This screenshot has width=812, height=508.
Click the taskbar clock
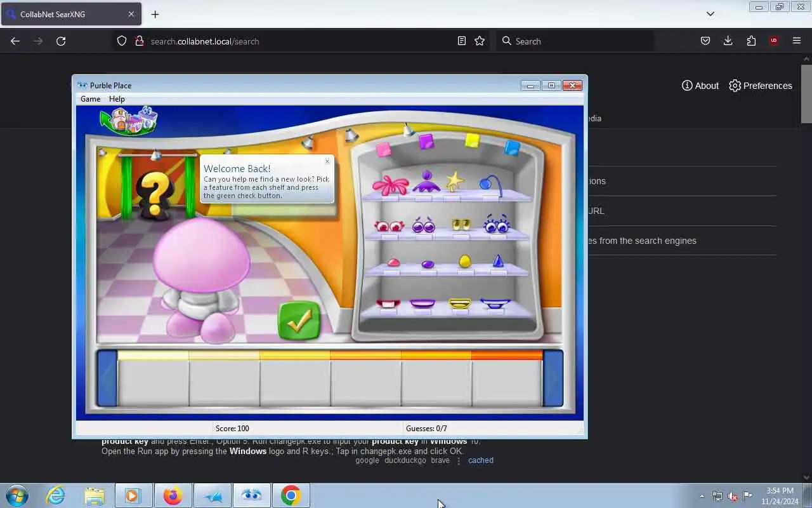pos(780,496)
